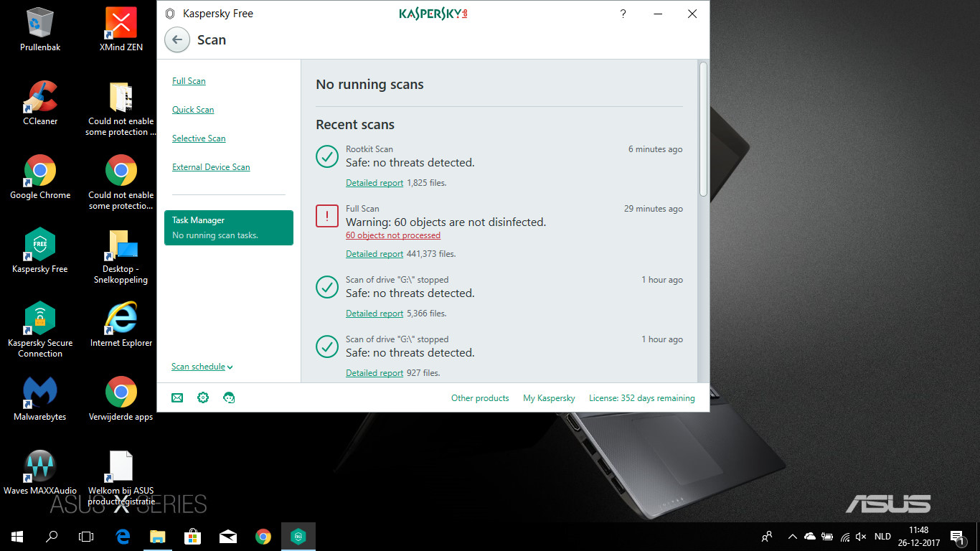
Task: Click License: 352 days remaining
Action: pos(642,398)
